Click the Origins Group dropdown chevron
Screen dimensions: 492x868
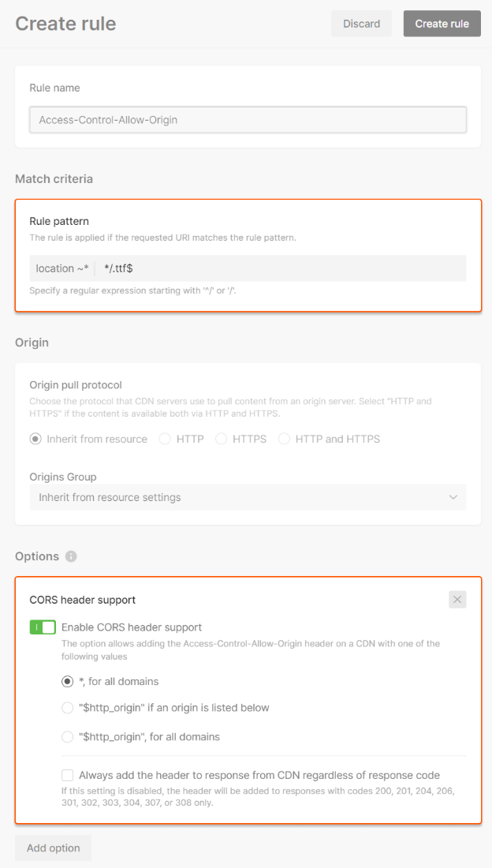(x=453, y=497)
